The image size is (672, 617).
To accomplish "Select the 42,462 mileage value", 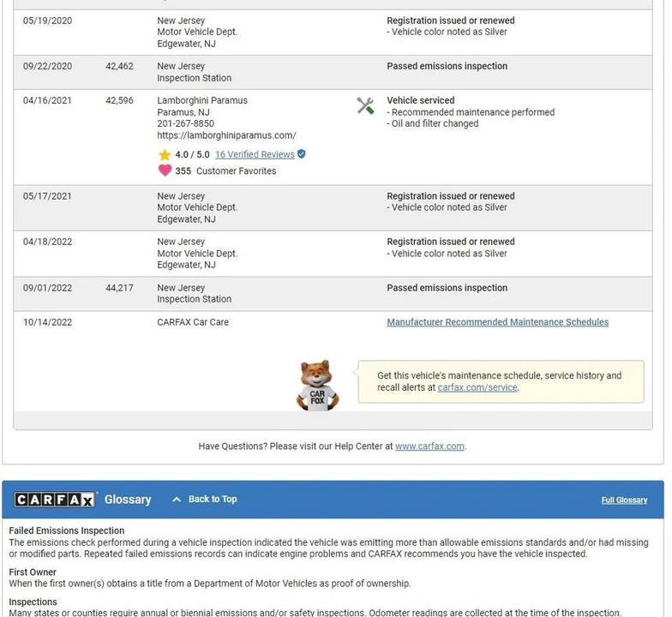I will [120, 66].
